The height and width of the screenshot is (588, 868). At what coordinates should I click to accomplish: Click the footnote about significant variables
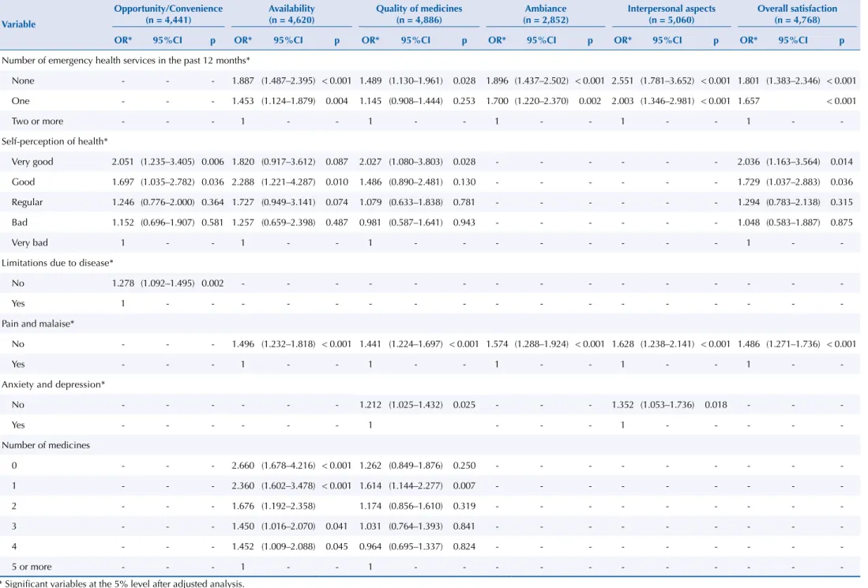pos(122,583)
